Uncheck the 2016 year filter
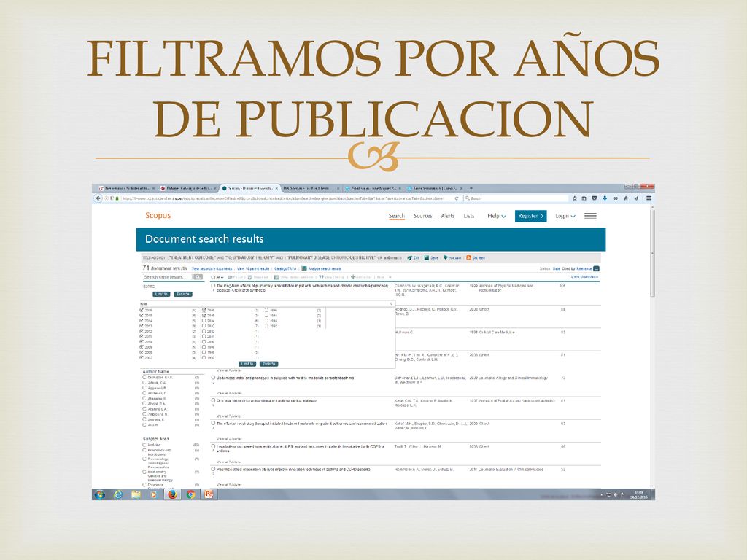This screenshot has height=560, width=747. [x=142, y=310]
